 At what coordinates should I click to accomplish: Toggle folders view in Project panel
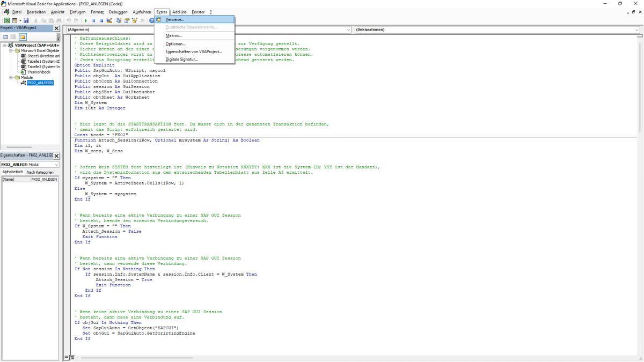(x=23, y=37)
